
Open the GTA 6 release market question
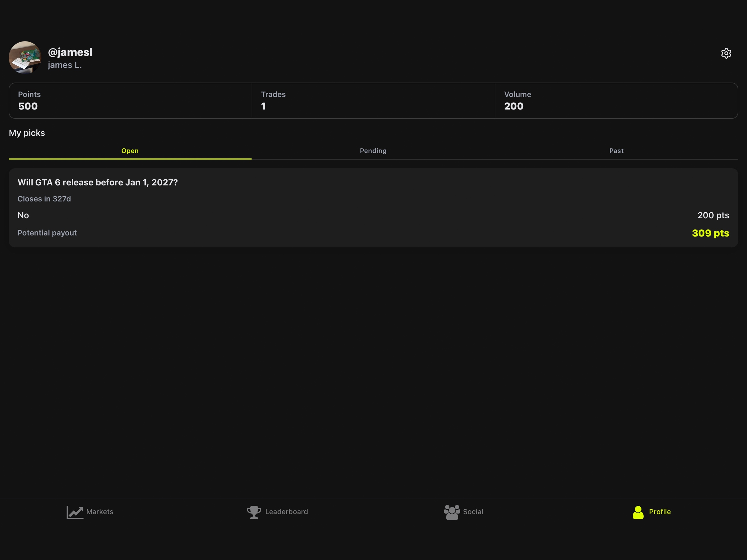click(98, 182)
